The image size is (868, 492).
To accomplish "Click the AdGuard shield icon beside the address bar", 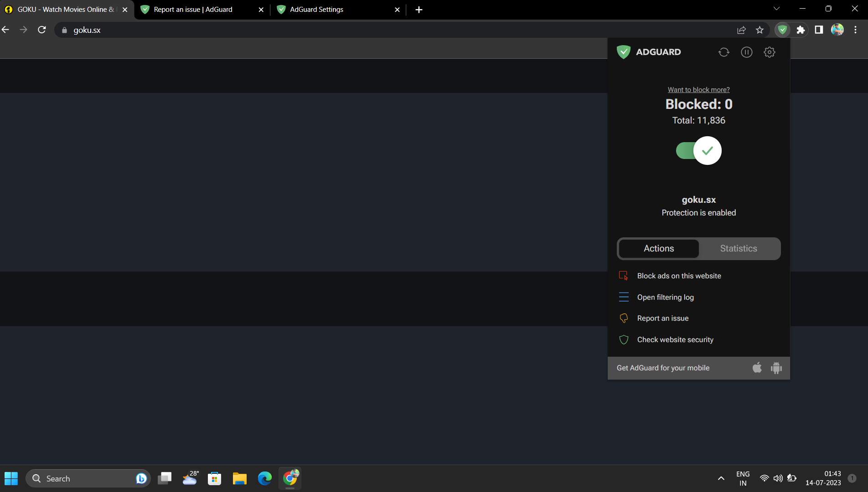I will click(x=782, y=30).
